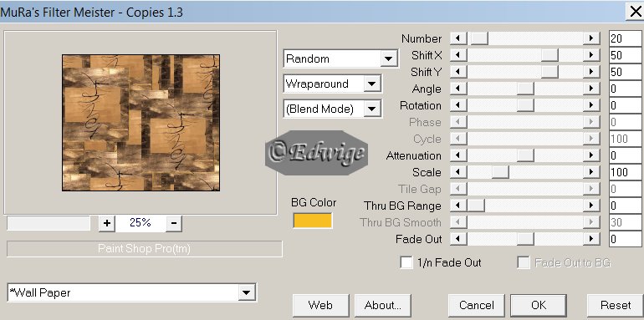Increase Angle using right arrow
The height and width of the screenshot is (320, 644).
(x=591, y=89)
